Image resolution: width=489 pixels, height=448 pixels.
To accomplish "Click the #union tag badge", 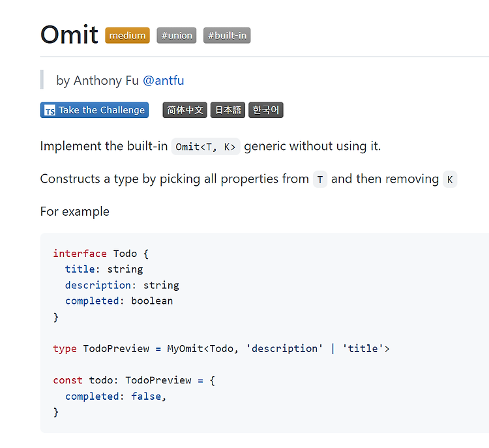I will point(177,35).
